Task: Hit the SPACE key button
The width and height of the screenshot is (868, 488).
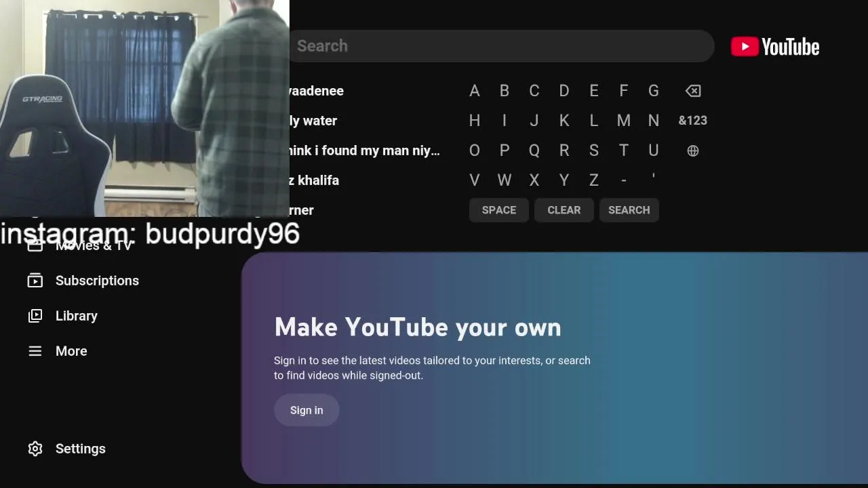Action: (499, 210)
